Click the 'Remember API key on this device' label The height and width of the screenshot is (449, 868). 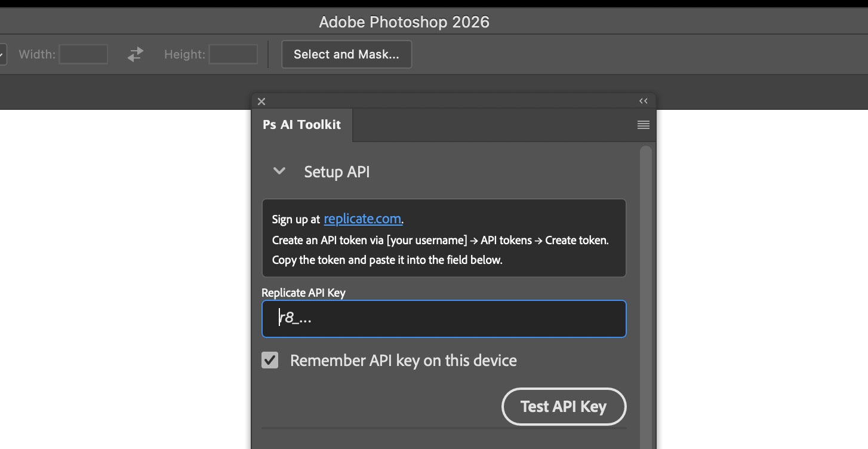[x=403, y=361]
